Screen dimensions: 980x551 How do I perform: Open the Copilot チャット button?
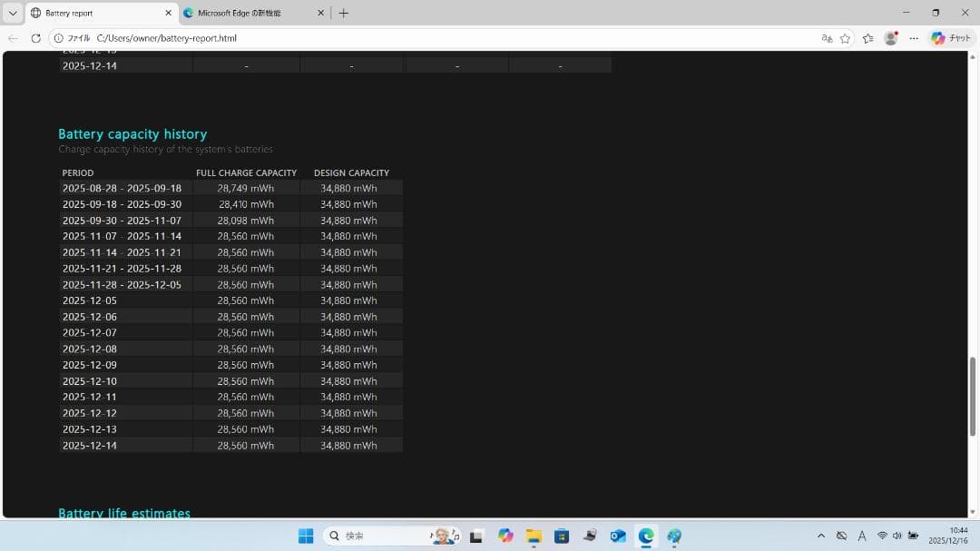[951, 38]
